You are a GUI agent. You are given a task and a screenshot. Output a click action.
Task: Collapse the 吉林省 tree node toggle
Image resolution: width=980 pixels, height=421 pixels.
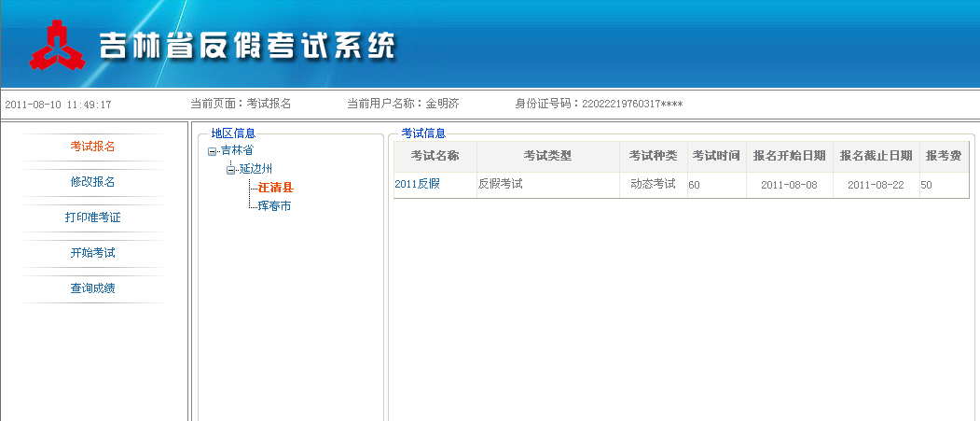[212, 151]
